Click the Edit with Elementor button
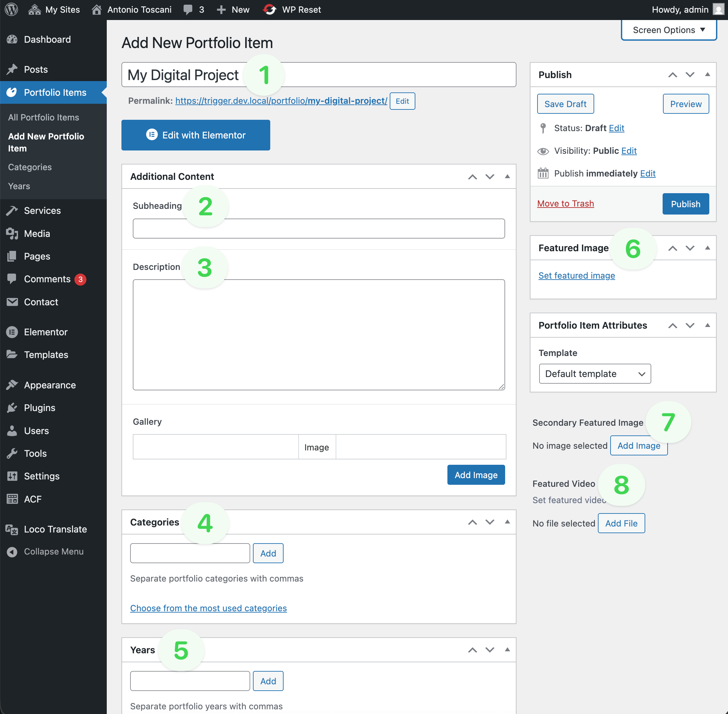This screenshot has width=728, height=714. (196, 135)
